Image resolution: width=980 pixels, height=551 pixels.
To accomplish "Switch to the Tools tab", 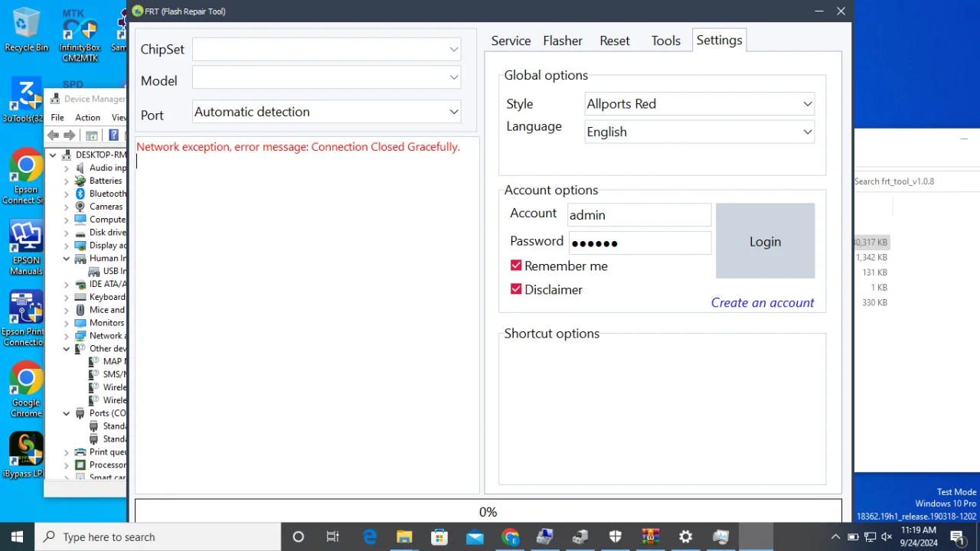I will pos(666,41).
